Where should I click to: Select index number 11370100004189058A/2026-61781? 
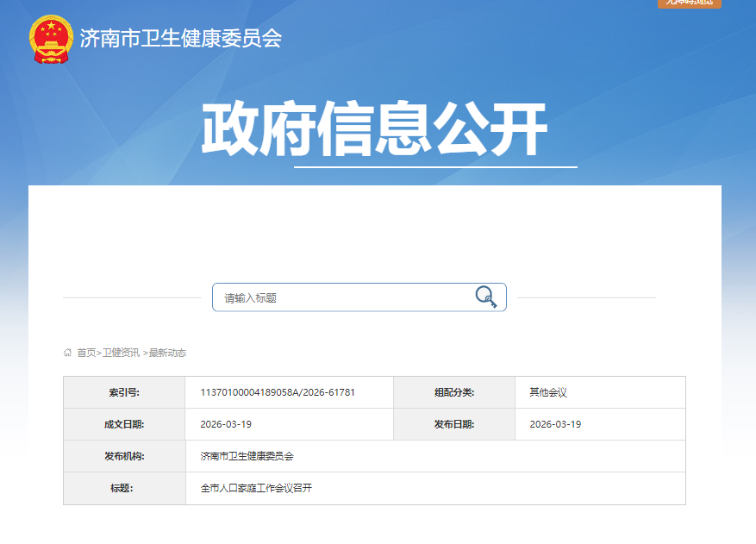pos(278,392)
